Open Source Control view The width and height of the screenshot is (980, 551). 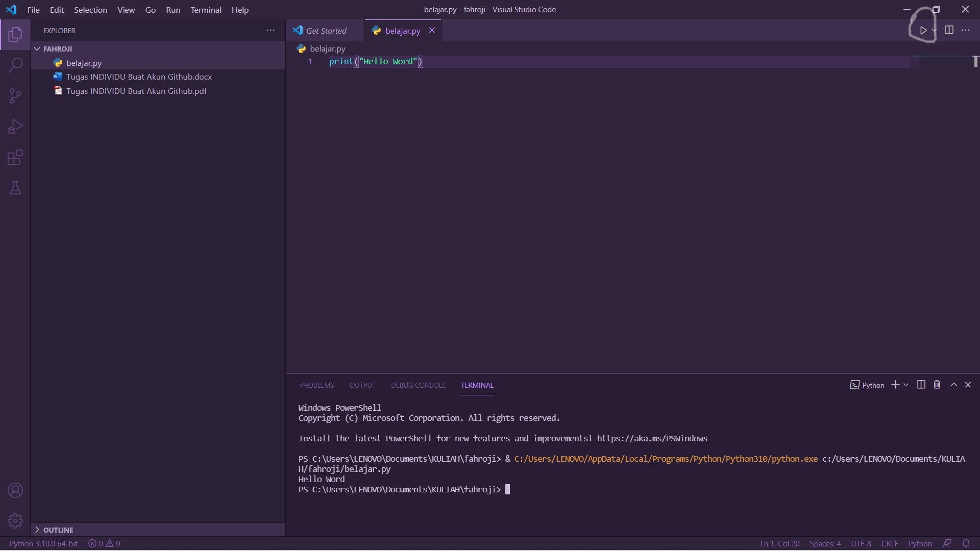pyautogui.click(x=15, y=96)
